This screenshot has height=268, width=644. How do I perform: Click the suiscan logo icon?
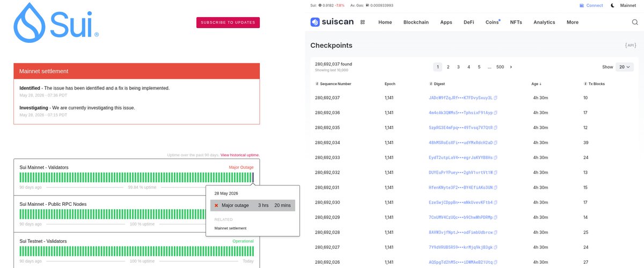click(316, 22)
